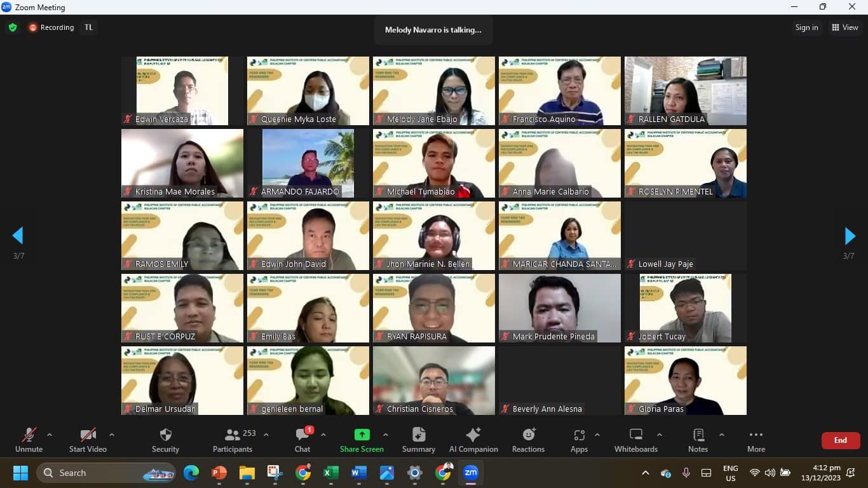Click the green Share Screen icon
The height and width of the screenshot is (488, 868).
362,435
